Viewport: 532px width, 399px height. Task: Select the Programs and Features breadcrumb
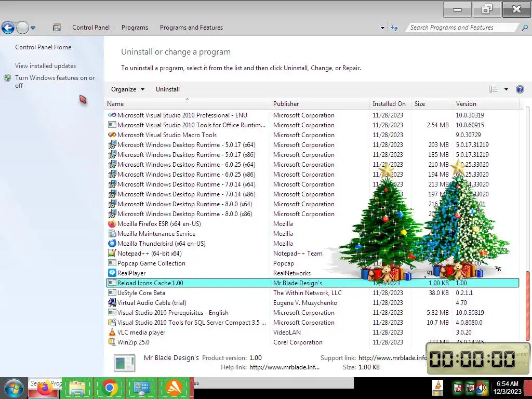191,28
